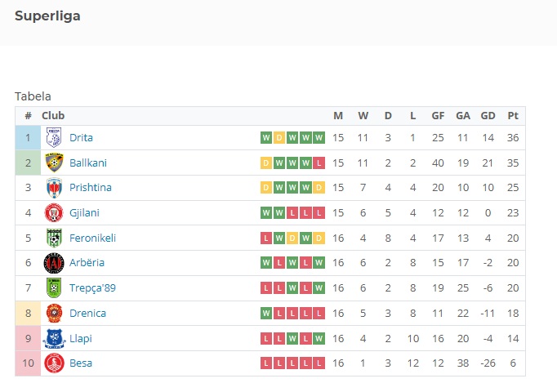Select the Prishtina team crest

click(x=54, y=188)
